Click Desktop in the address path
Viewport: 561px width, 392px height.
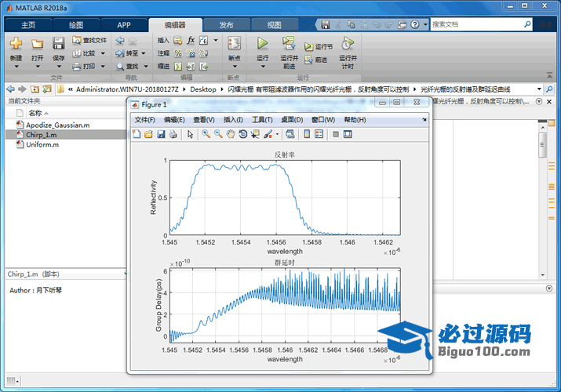203,89
